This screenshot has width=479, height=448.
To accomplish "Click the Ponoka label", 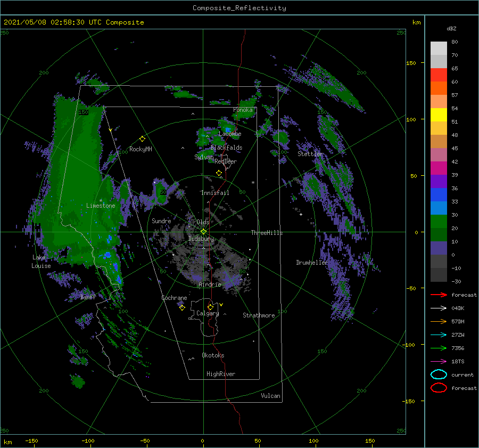I will pyautogui.click(x=243, y=110).
